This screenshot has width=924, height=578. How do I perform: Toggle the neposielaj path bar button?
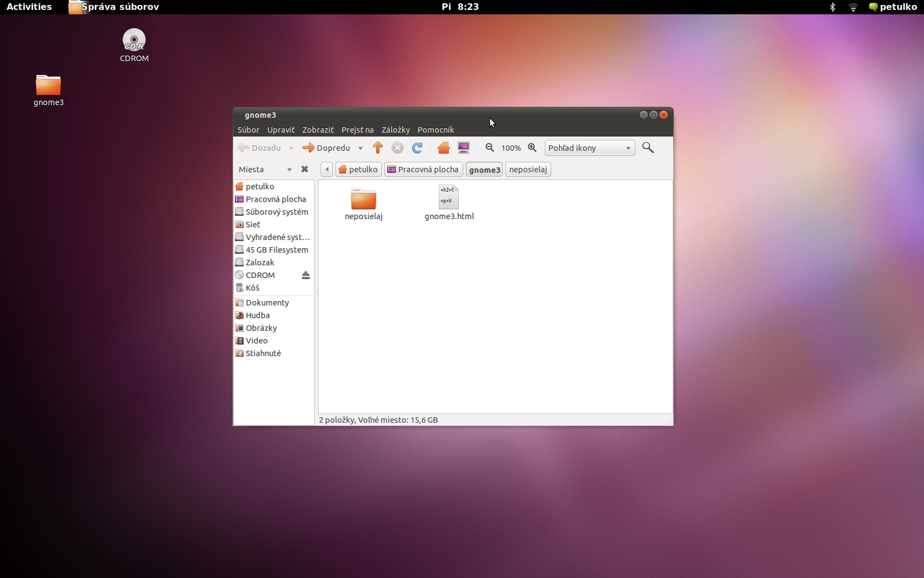527,170
